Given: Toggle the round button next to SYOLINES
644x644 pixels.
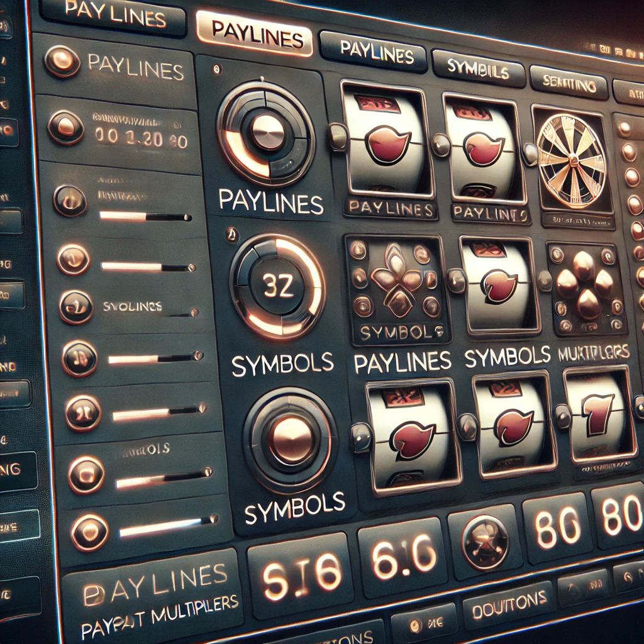Looking at the screenshot, I should [x=75, y=307].
